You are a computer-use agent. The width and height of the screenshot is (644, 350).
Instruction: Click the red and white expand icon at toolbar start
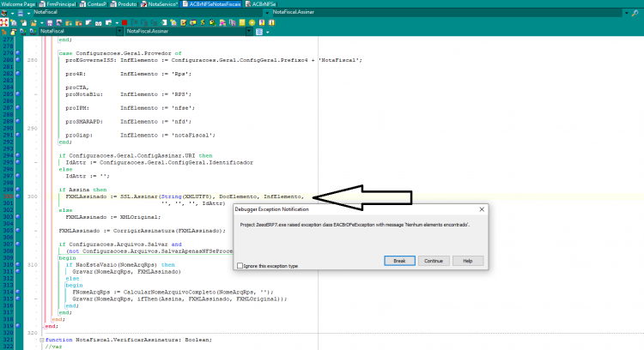(x=3, y=22)
